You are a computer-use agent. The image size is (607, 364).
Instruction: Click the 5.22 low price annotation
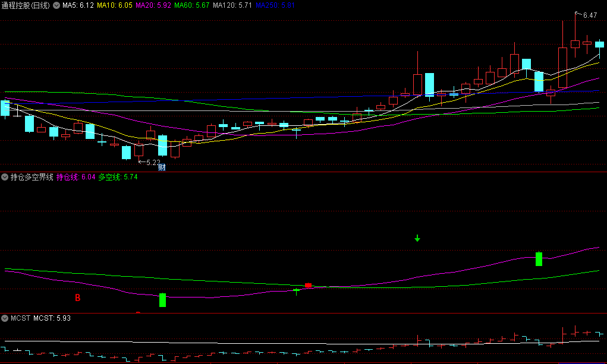(x=153, y=163)
